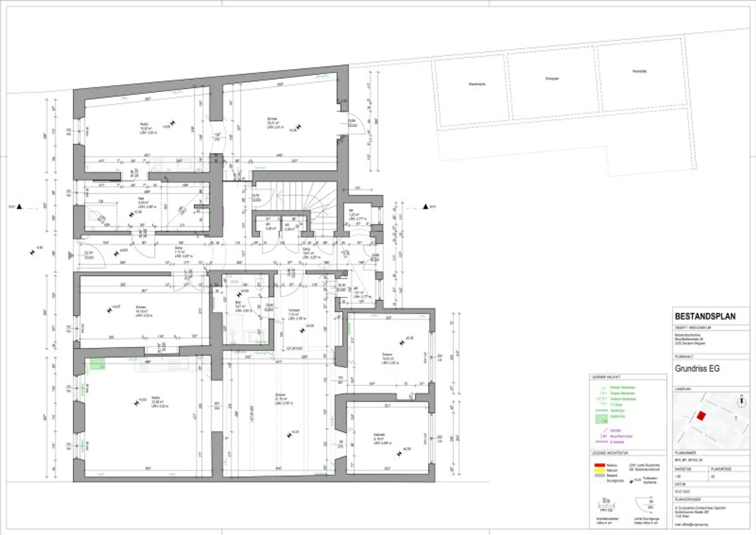Viewport: 756px width, 535px height.
Task: Click the red Neubau legend swatch
Action: pos(599,465)
